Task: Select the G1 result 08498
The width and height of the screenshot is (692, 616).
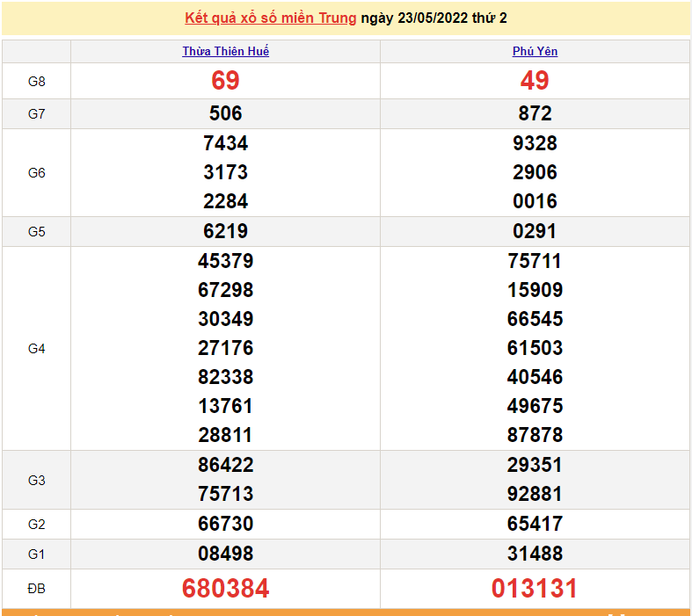Action: (225, 554)
